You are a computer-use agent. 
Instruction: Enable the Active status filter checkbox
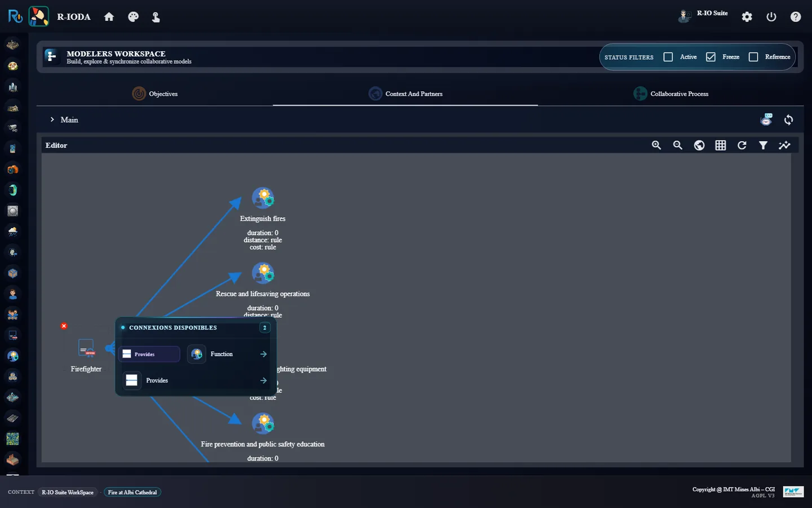(668, 57)
